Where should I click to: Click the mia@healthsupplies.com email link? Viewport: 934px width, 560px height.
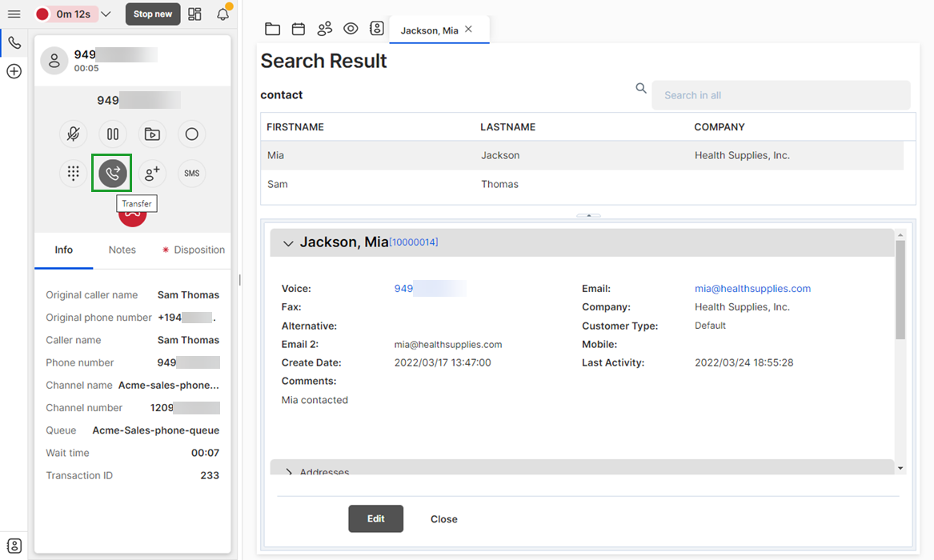point(752,289)
